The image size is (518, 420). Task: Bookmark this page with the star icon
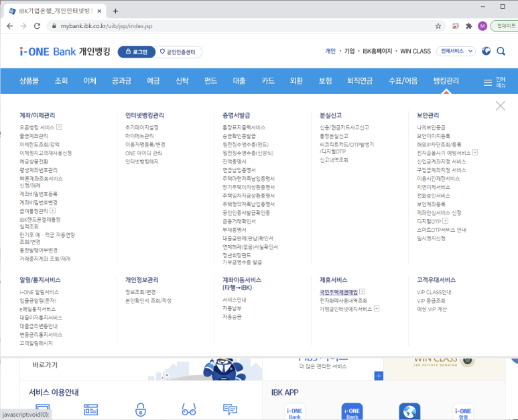(438, 26)
